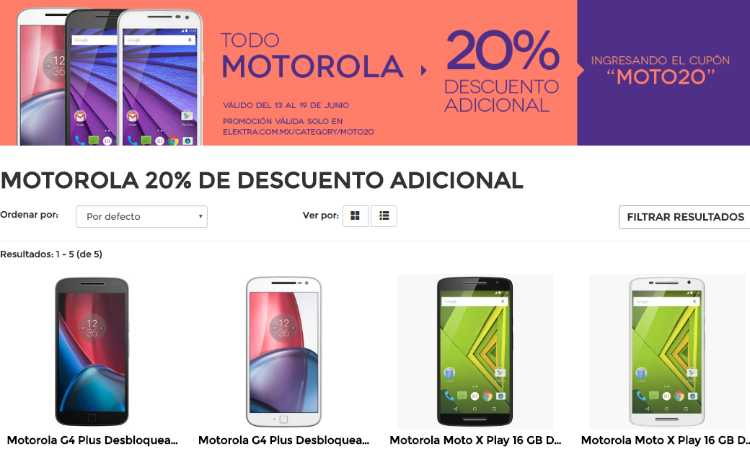The height and width of the screenshot is (449, 750).
Task: Switch to grid view icon
Action: pos(355,216)
